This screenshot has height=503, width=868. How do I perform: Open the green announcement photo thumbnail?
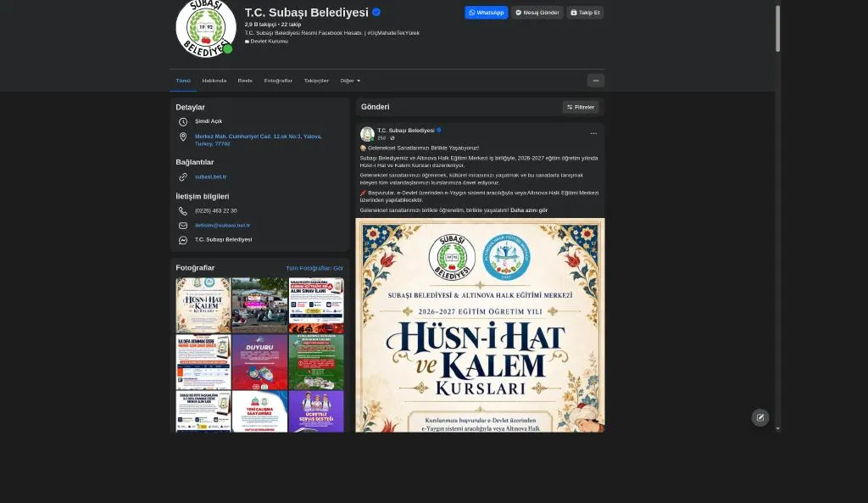[x=316, y=361]
